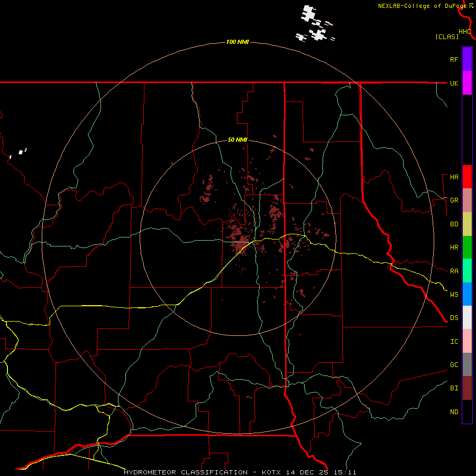Pick the white DS legend swatch
This screenshot has width=476, height=476.
point(467,317)
